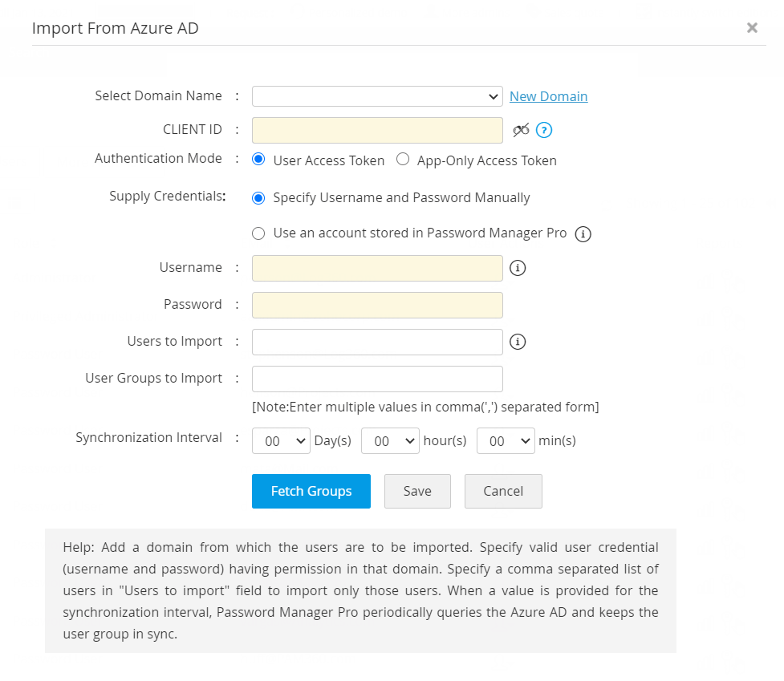Click info icon next to Password Manager Pro account option
The height and width of the screenshot is (681, 784).
pyautogui.click(x=583, y=234)
